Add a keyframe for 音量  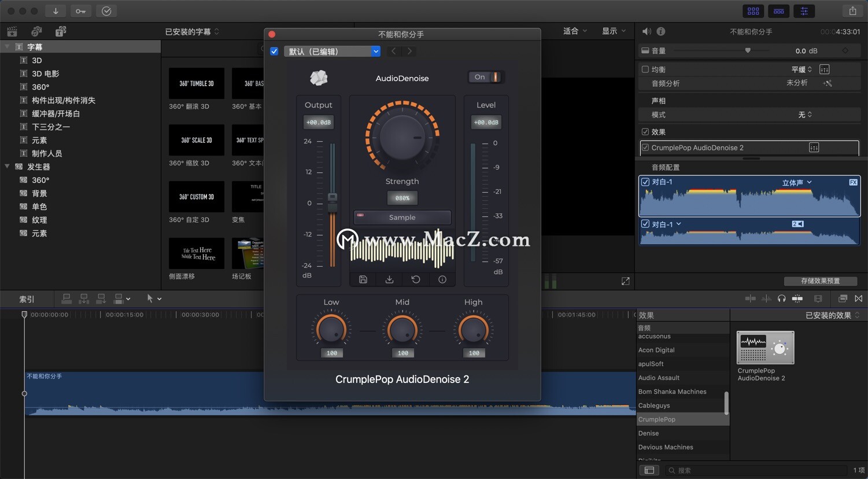tap(845, 51)
